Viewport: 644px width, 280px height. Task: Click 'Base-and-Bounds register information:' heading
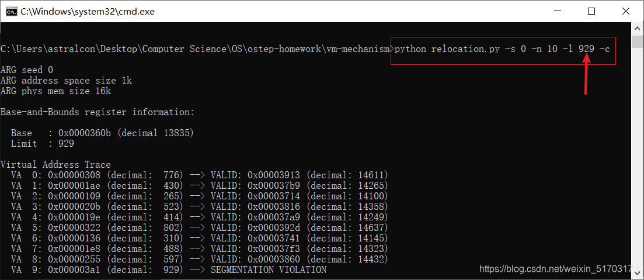98,112
